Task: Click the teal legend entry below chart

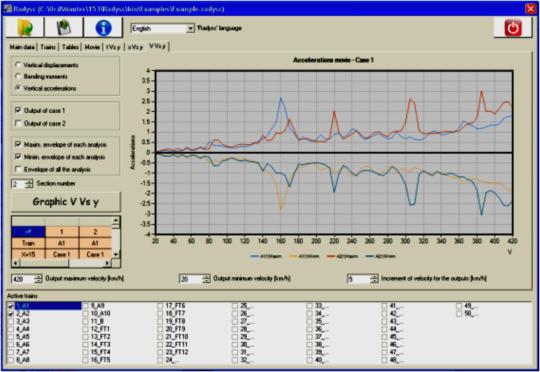Action: point(380,256)
